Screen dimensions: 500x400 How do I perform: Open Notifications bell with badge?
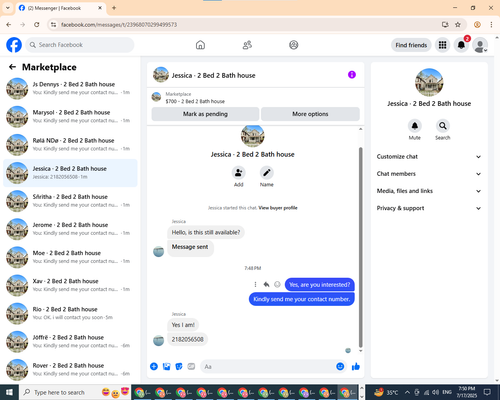[x=461, y=45]
